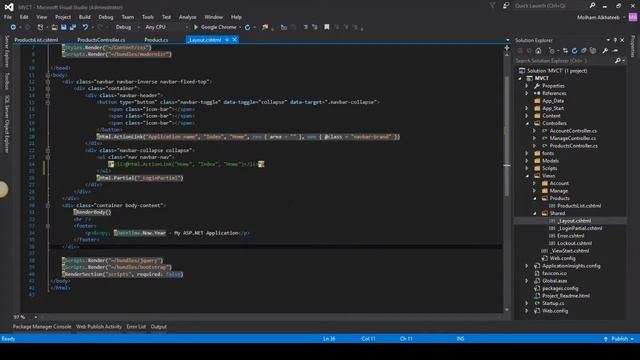
Task: Switch to Product.cs tab
Action: pyautogui.click(x=156, y=40)
